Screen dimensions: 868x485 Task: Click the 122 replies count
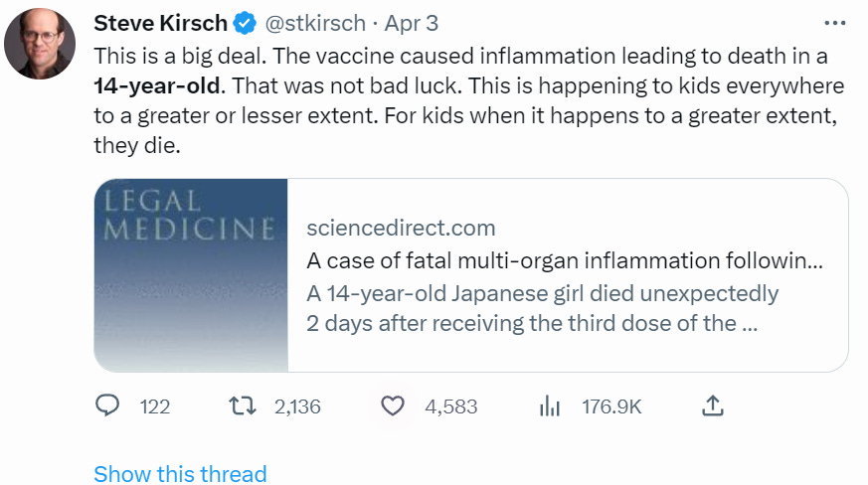155,406
